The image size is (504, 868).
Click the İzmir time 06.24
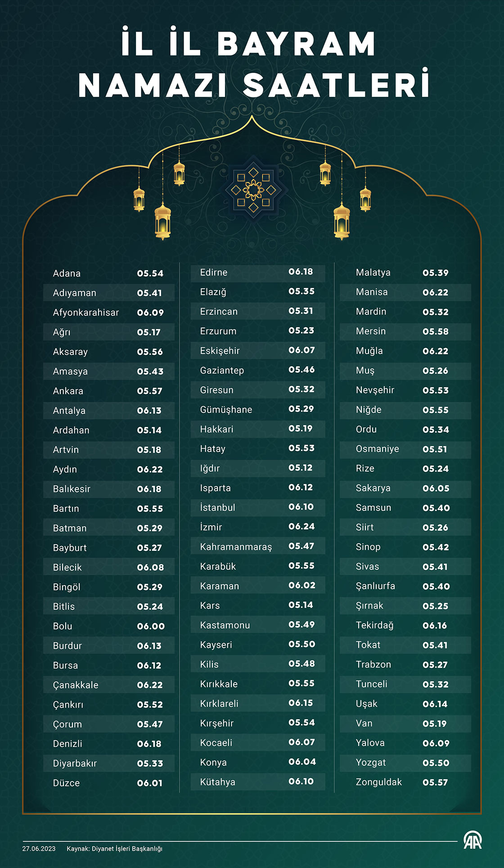[x=301, y=527]
